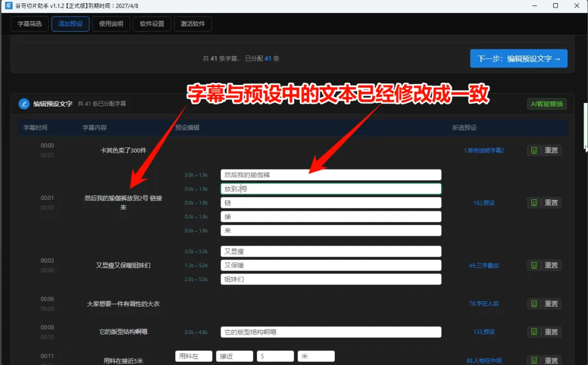
Task: Open the 激活软件 tab
Action: 193,23
